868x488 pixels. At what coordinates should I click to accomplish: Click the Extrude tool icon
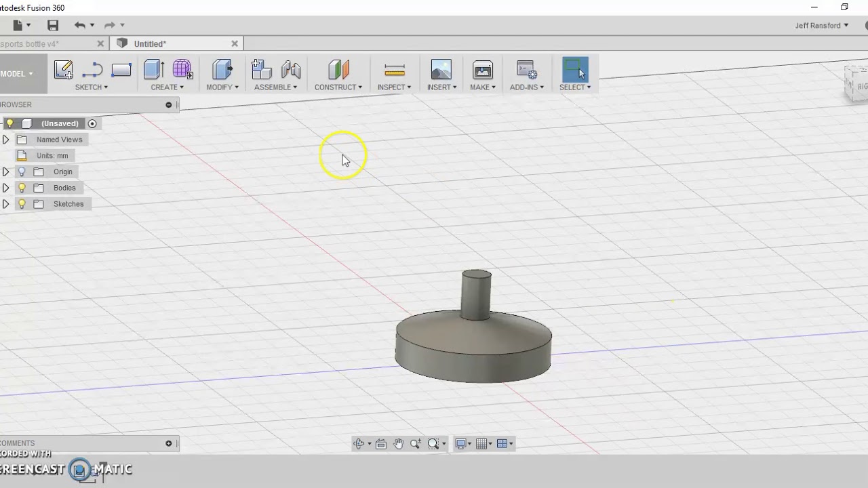[154, 70]
